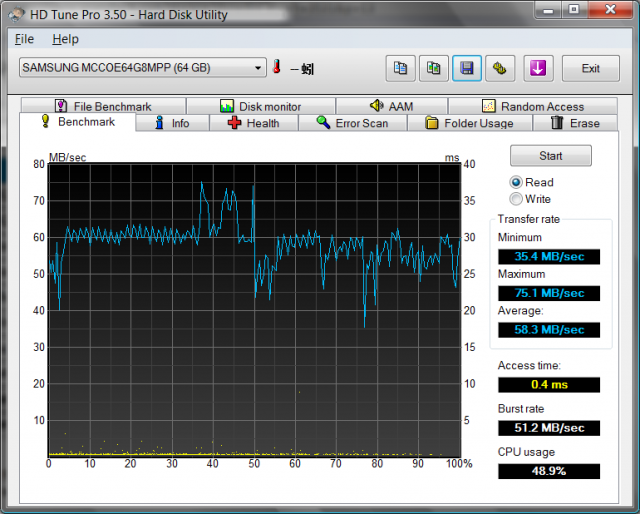Click the Error Scan magnifier icon
Viewport: 640px width, 514px height.
323,122
